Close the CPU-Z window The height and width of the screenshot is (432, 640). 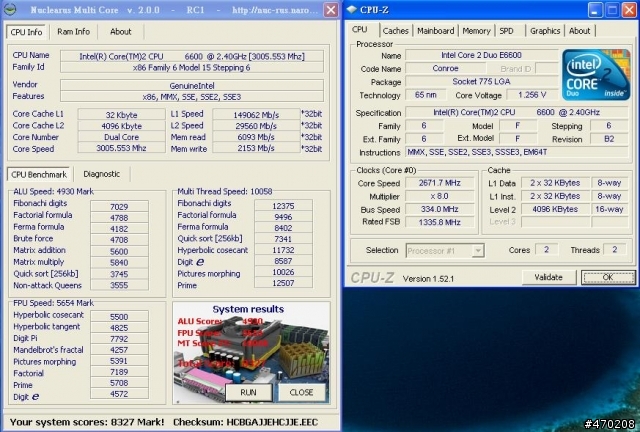coord(629,10)
